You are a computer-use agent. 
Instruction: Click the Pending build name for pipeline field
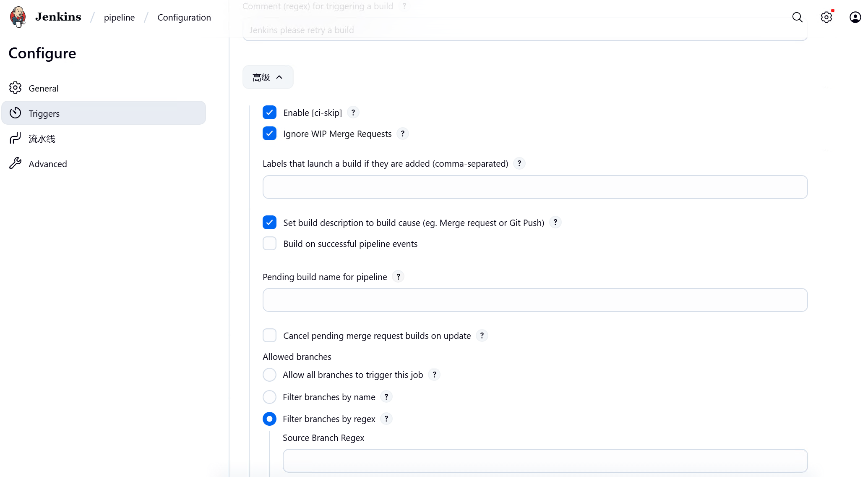(x=534, y=300)
